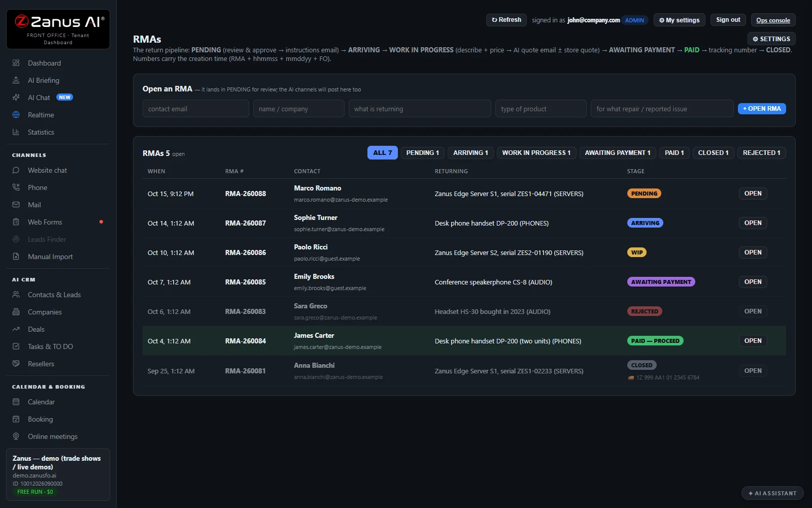
Task: Open Contacts & Leads people icon
Action: point(16,295)
